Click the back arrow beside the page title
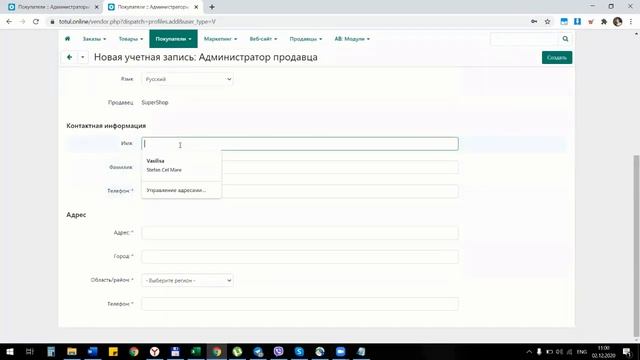Image resolution: width=640 pixels, height=360 pixels. pos(69,57)
